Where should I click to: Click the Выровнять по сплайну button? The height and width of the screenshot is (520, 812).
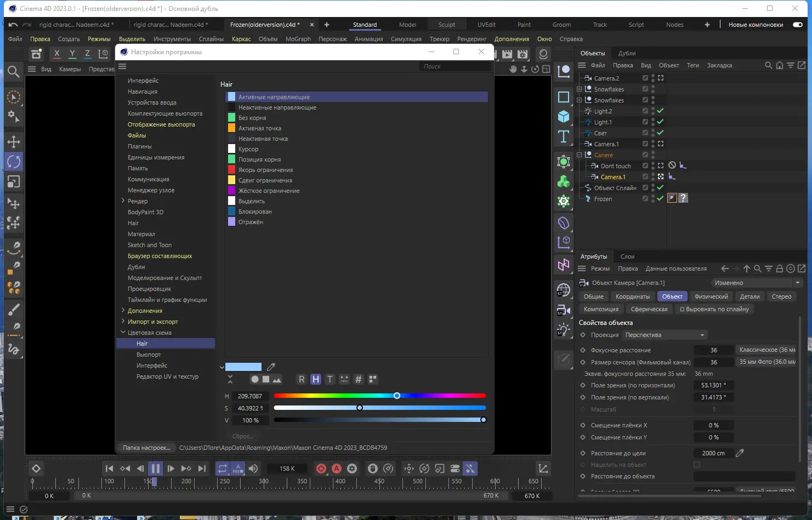tap(714, 309)
